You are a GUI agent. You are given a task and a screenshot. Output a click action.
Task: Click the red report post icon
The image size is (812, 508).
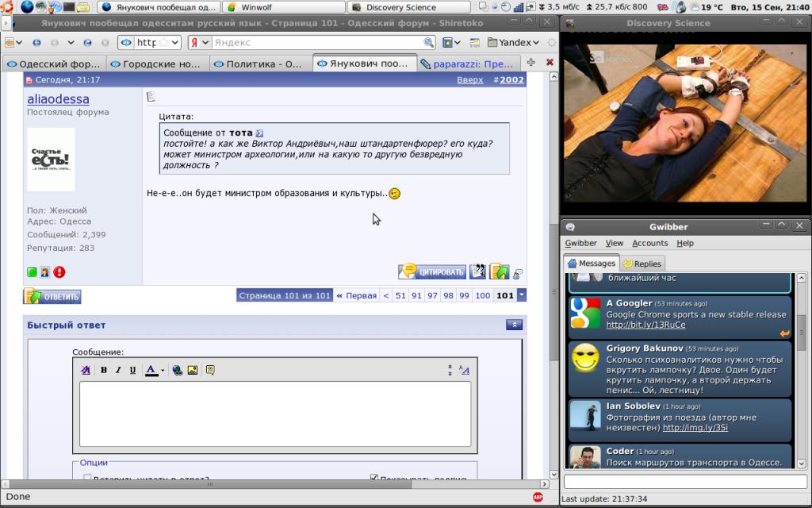[x=59, y=272]
